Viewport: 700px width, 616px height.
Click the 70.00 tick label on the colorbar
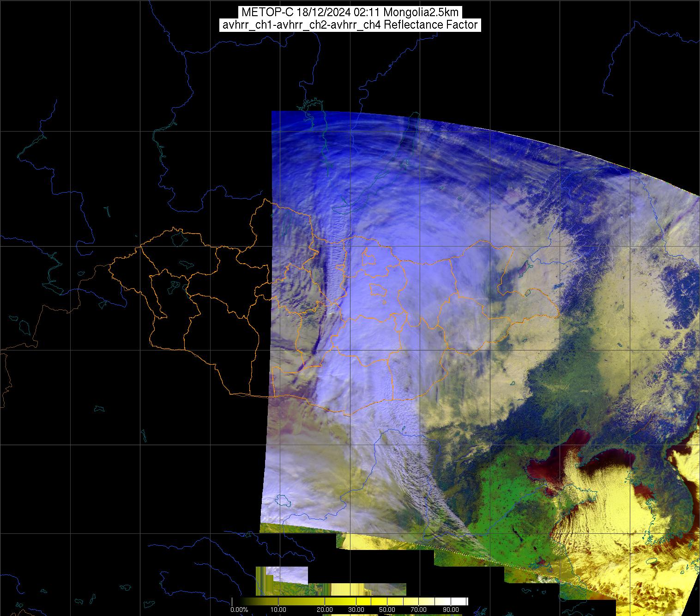click(x=418, y=610)
